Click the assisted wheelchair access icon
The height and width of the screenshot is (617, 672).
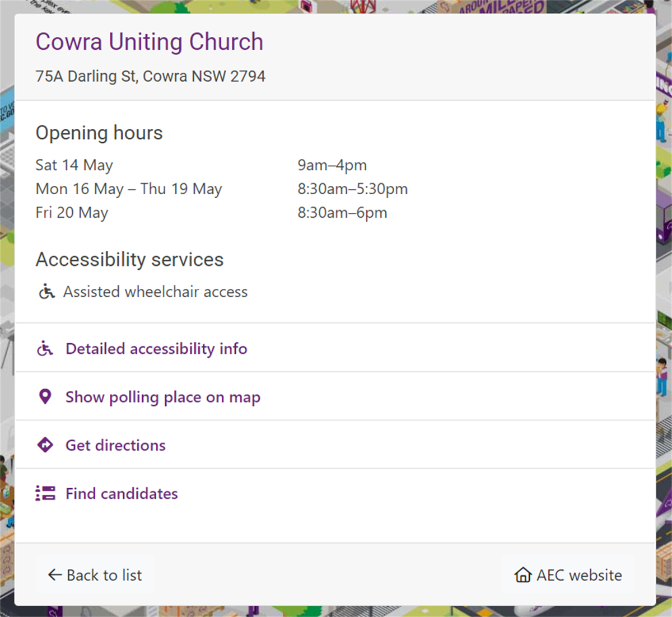coord(45,291)
